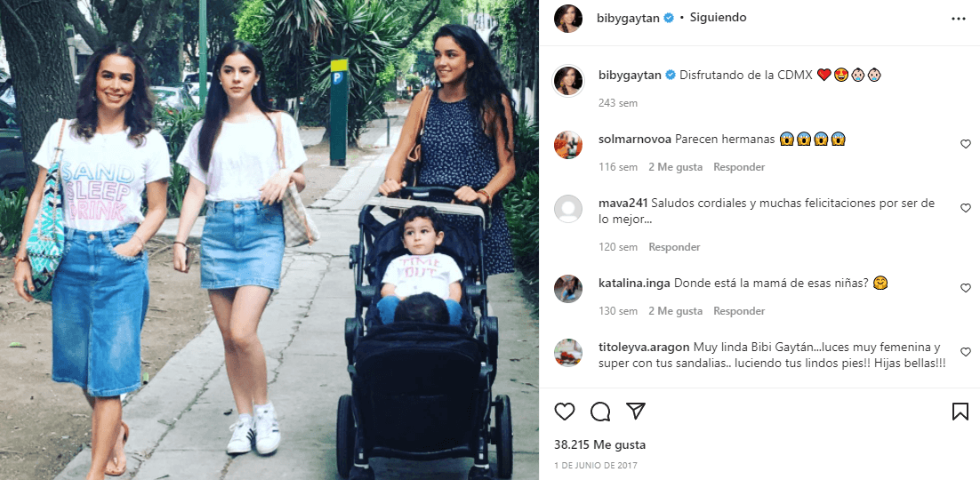Image resolution: width=980 pixels, height=480 pixels.
Task: Open solmarnovoa's profile avatar
Action: [568, 145]
